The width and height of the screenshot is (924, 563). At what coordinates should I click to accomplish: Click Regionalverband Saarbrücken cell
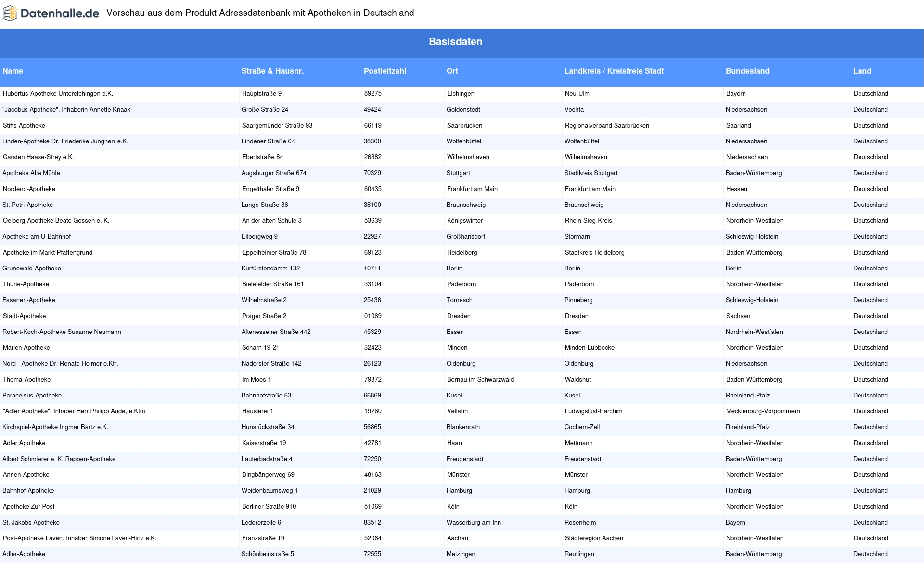[x=607, y=126]
